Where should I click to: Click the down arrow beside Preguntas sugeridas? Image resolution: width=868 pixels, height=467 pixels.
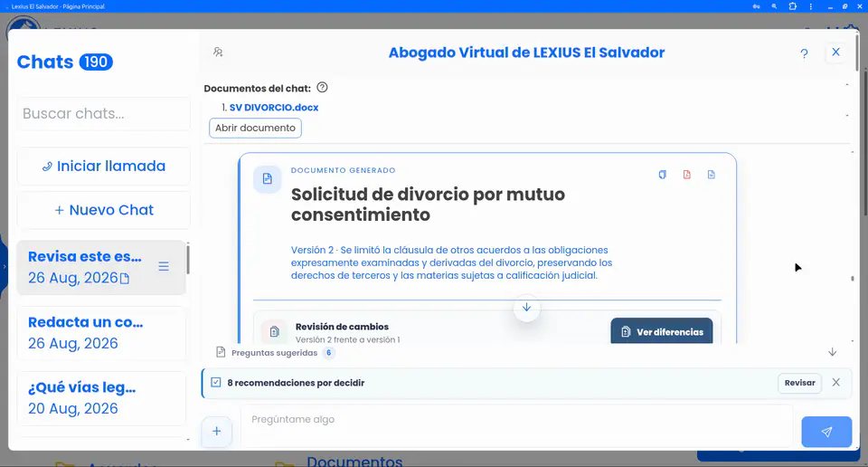tap(832, 352)
